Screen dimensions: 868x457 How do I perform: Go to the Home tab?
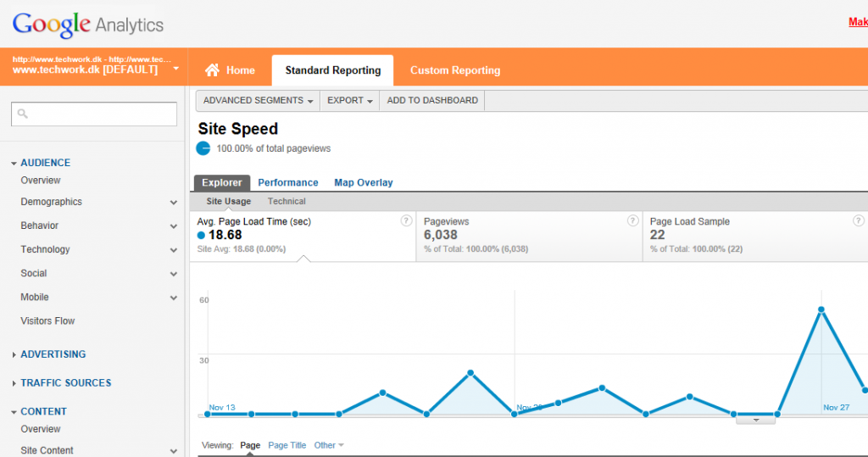point(230,70)
